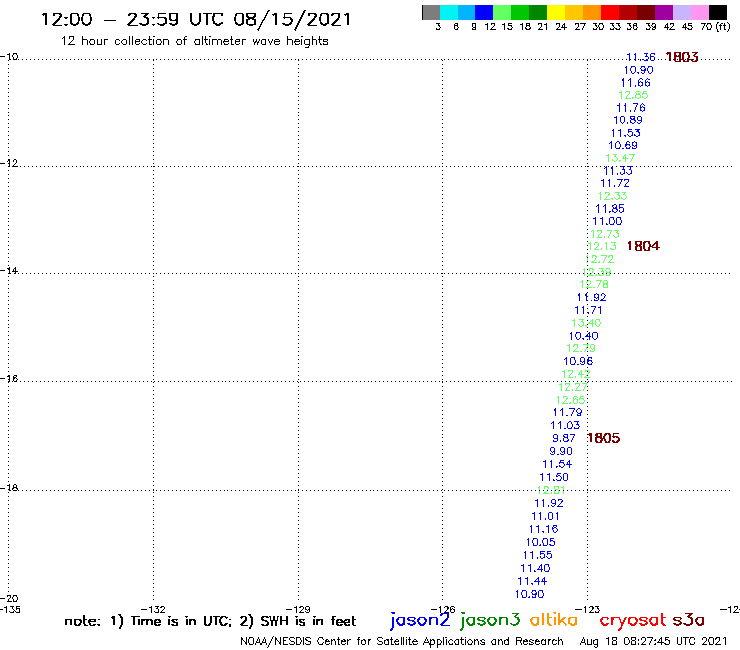Click the note about Time in UTC

(x=210, y=621)
